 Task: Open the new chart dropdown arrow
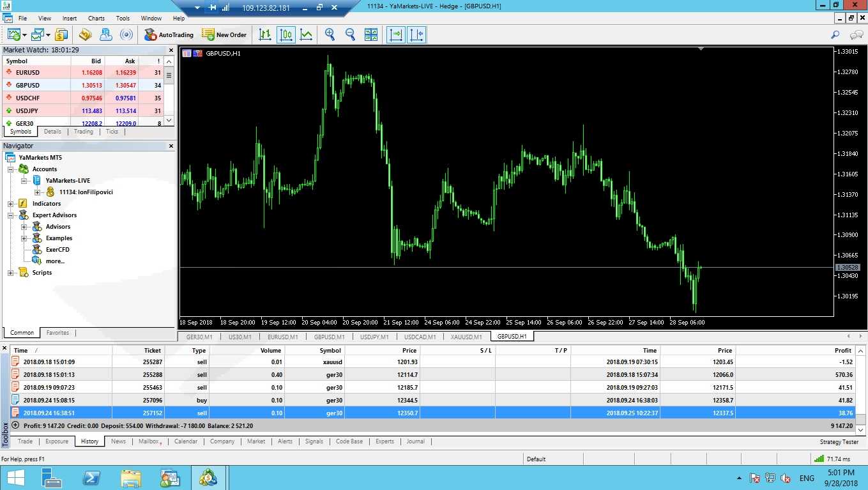(25, 35)
